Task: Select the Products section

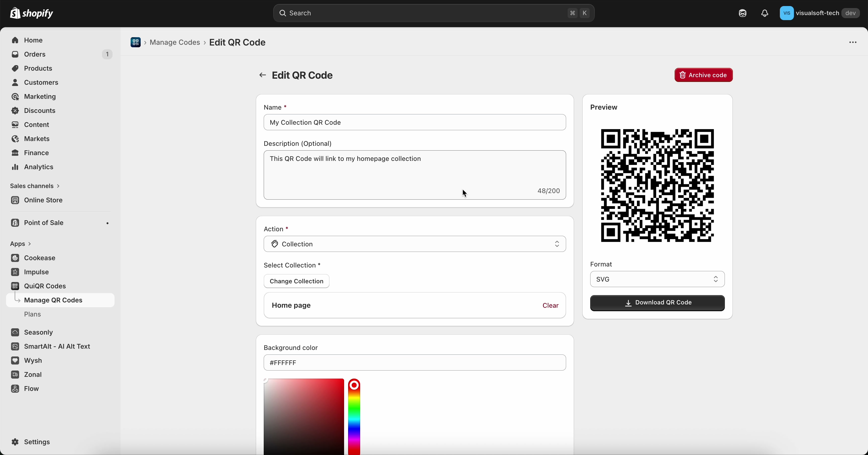Action: click(38, 68)
